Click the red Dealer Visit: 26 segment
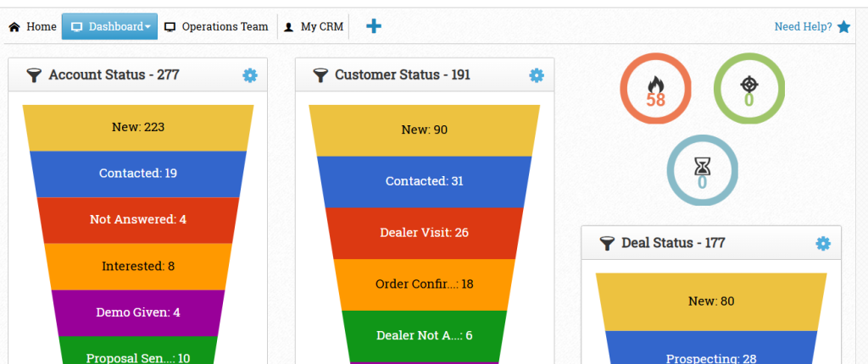This screenshot has width=868, height=364. (424, 233)
